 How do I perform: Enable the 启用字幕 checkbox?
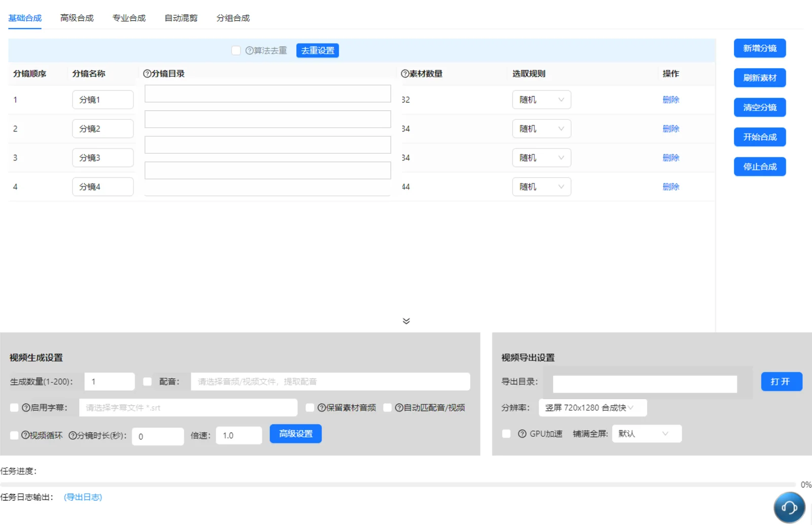click(14, 408)
